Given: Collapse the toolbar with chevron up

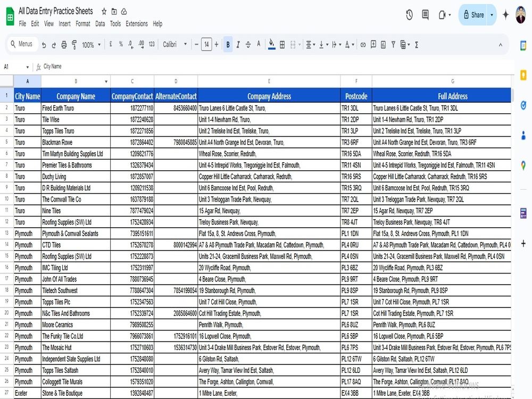Looking at the screenshot, I should (x=501, y=45).
